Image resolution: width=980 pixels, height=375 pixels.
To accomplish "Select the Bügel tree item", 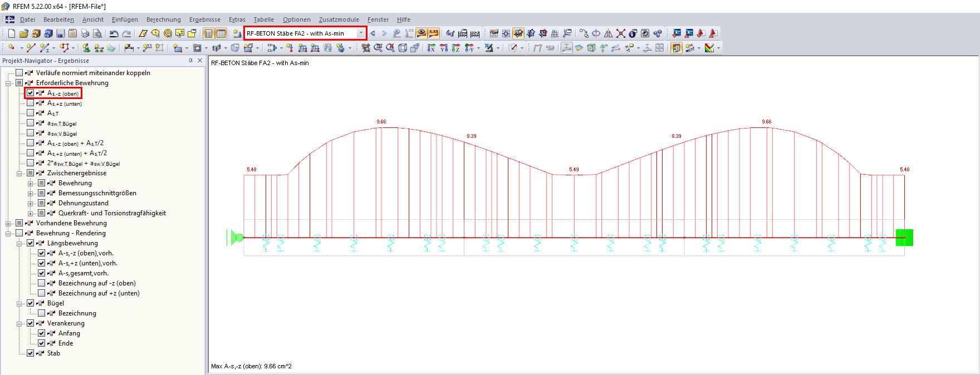I will pyautogui.click(x=56, y=303).
